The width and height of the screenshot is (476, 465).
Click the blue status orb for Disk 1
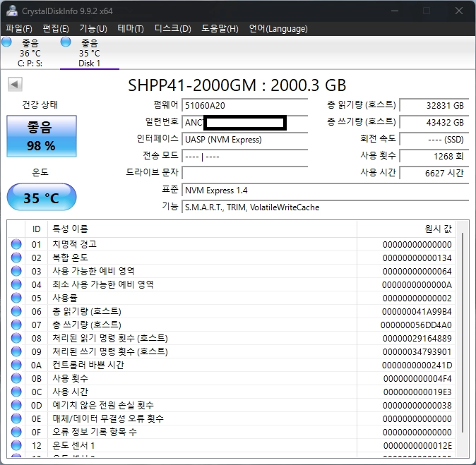click(66, 42)
